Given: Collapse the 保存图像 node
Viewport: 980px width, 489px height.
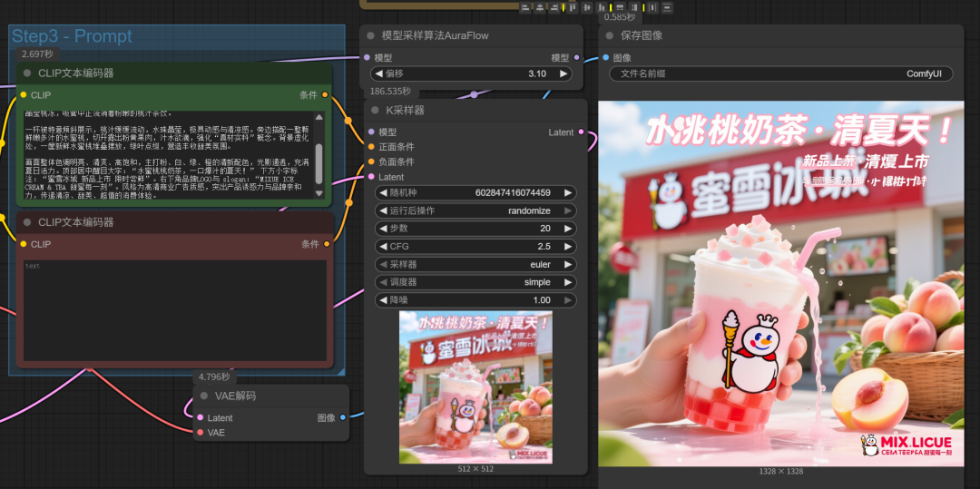Looking at the screenshot, I should click(x=610, y=36).
